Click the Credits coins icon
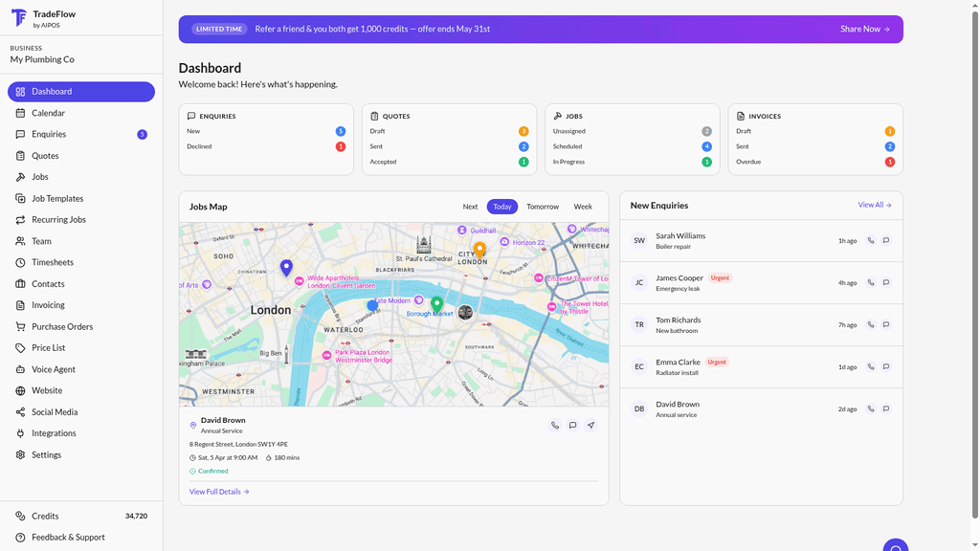This screenshot has width=980, height=551. coord(20,516)
